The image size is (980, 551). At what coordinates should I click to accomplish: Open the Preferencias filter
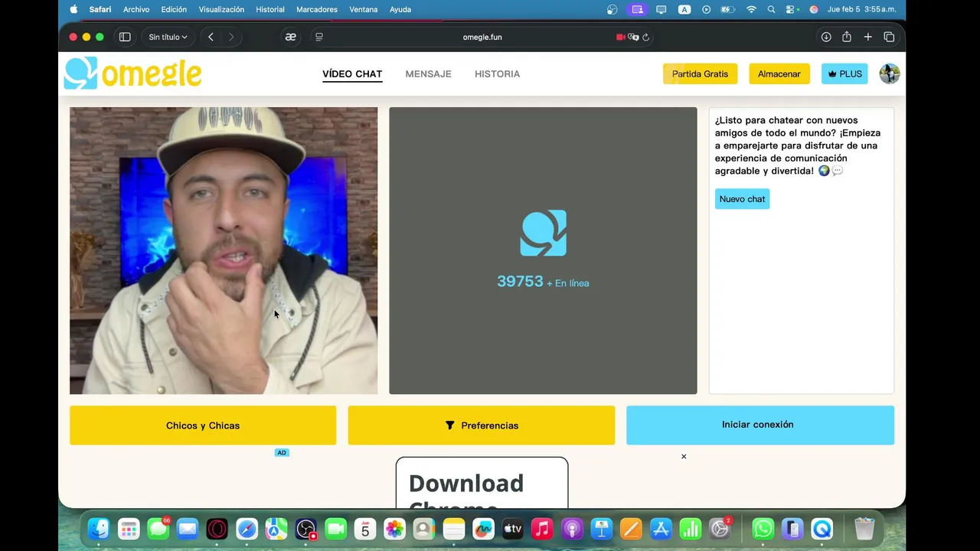click(x=482, y=425)
